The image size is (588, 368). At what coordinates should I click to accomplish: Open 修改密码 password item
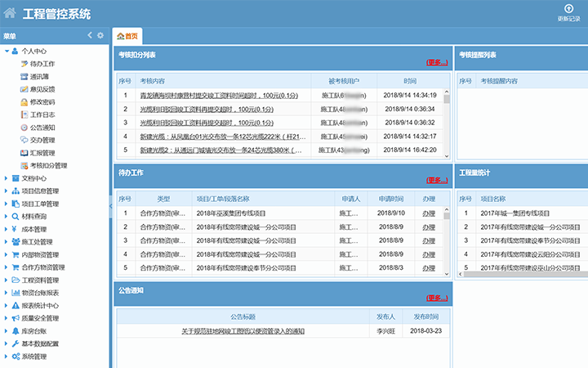(42, 102)
